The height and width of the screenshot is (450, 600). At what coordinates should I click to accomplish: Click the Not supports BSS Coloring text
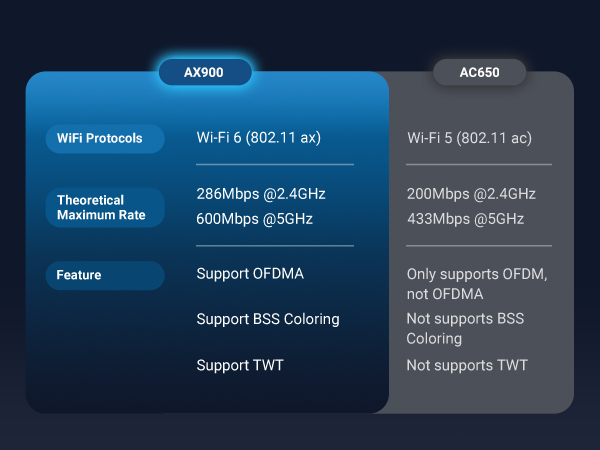click(465, 328)
